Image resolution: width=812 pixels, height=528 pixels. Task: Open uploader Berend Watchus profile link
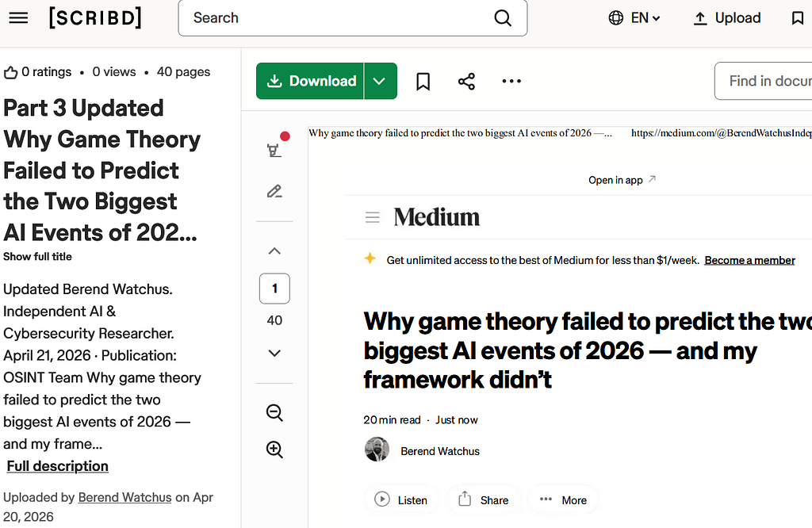[x=124, y=497]
